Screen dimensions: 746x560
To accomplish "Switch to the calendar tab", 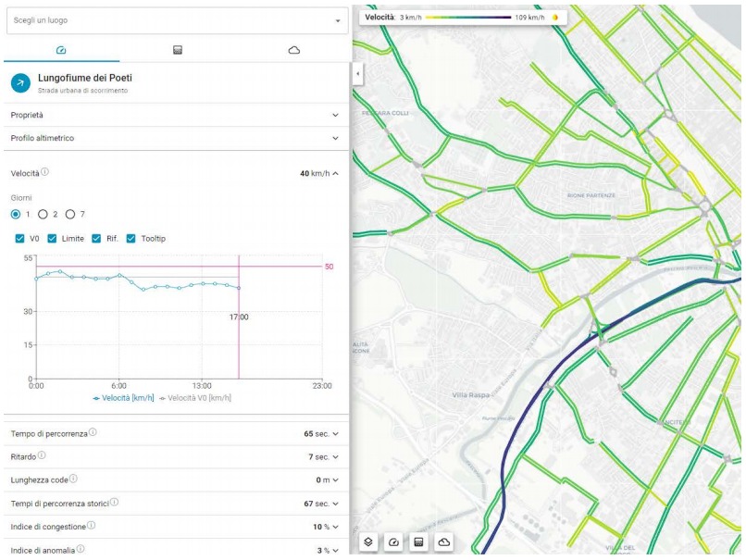I will [178, 50].
